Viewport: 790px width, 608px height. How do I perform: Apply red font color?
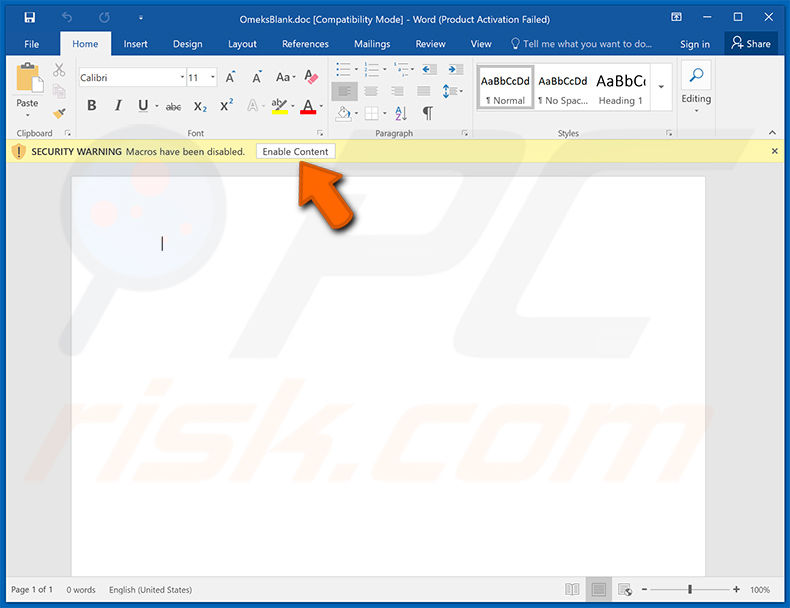click(308, 106)
